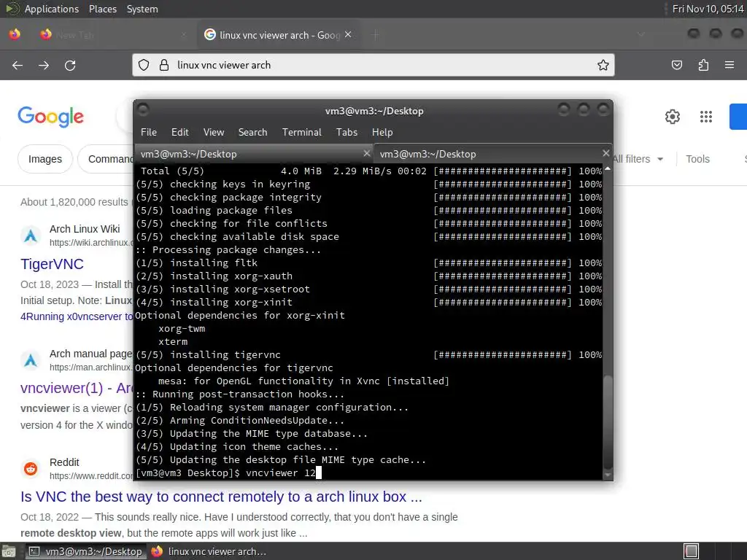Open the '4Running x0vncserver' sublink

[76, 316]
